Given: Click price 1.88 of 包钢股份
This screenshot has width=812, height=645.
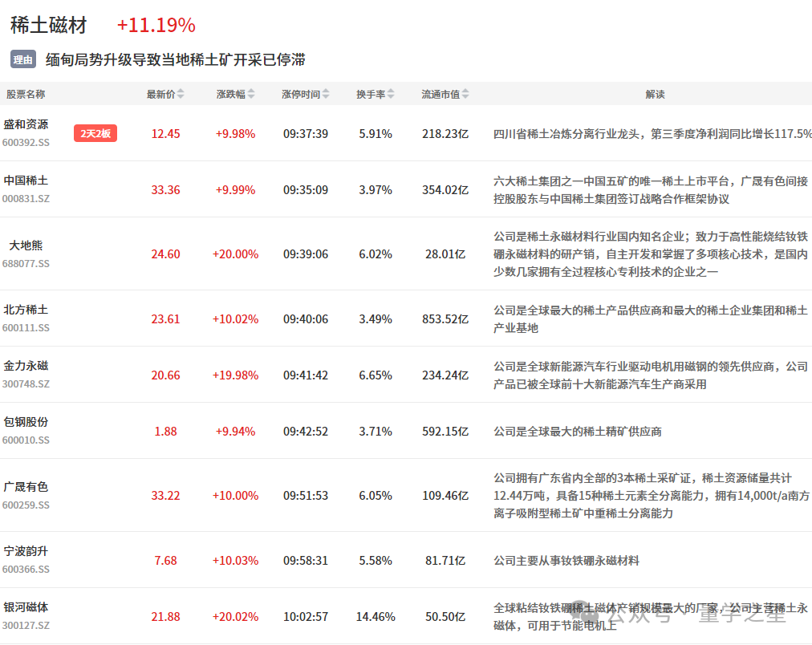Looking at the screenshot, I should pyautogui.click(x=166, y=432).
